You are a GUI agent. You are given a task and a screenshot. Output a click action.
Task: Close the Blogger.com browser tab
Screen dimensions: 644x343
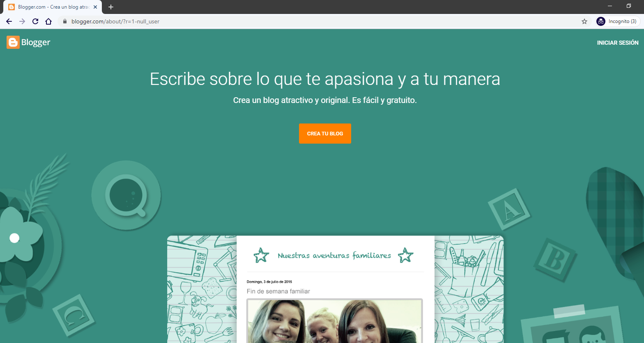tap(95, 7)
